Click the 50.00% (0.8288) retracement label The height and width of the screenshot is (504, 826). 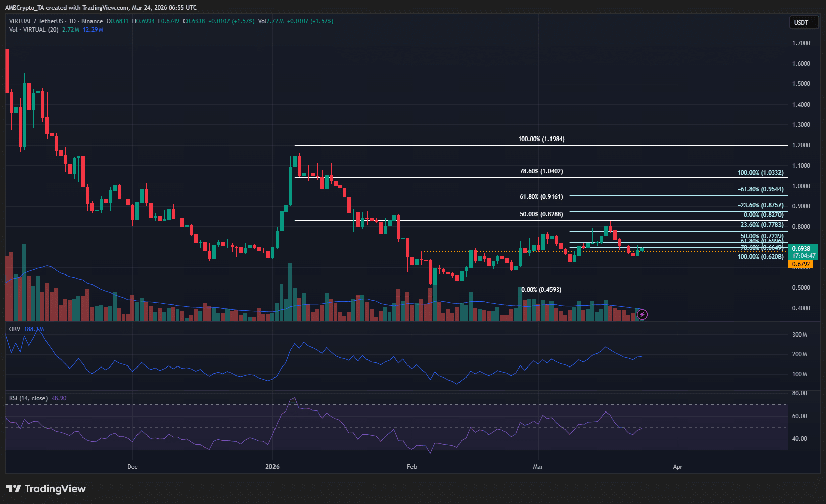pos(541,214)
